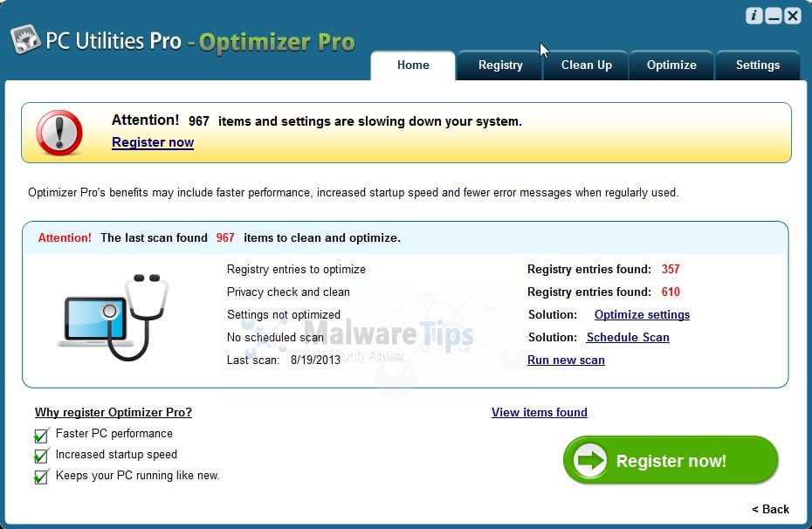Select the Privacy check and clean line
This screenshot has width=812, height=529.
pos(288,292)
